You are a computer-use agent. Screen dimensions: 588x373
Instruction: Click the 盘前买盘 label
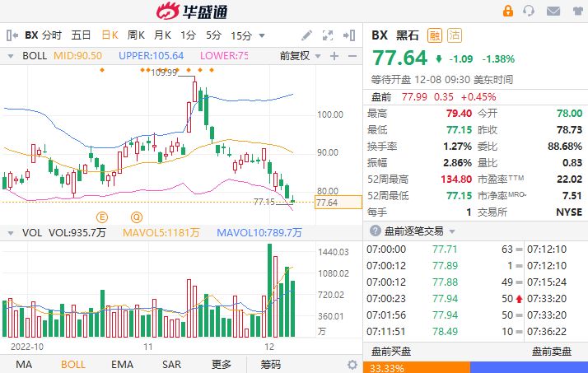pyautogui.click(x=390, y=352)
